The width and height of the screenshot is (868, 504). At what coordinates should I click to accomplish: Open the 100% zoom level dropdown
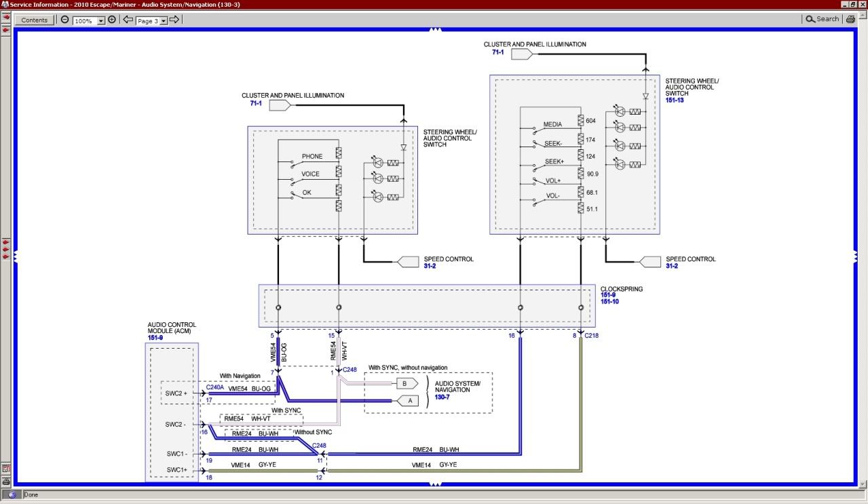[101, 21]
